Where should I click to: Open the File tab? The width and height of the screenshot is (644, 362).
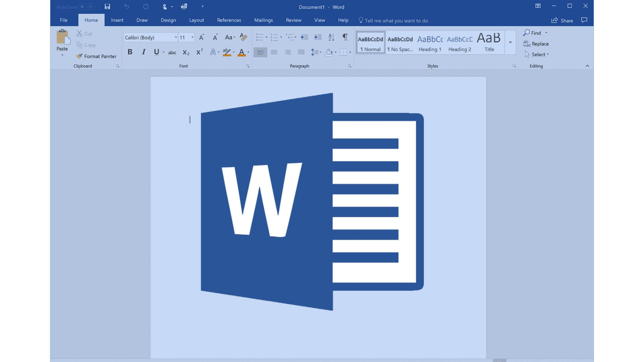(x=63, y=20)
